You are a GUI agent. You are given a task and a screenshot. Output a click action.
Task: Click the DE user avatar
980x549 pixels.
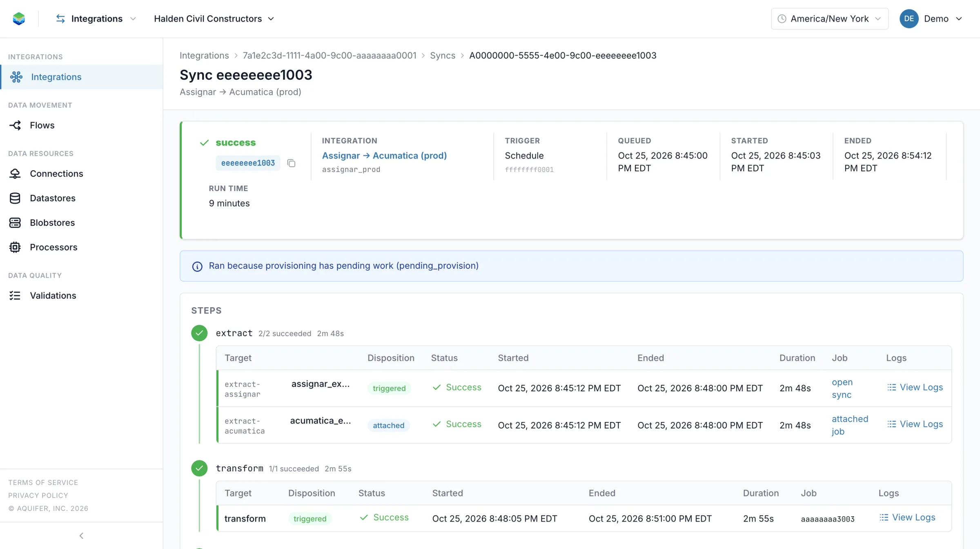click(x=909, y=19)
